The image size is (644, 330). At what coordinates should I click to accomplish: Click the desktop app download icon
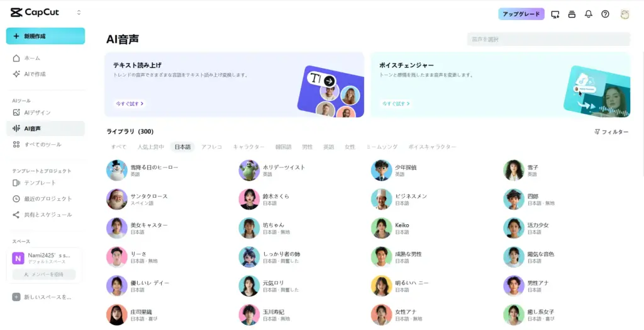click(x=555, y=14)
